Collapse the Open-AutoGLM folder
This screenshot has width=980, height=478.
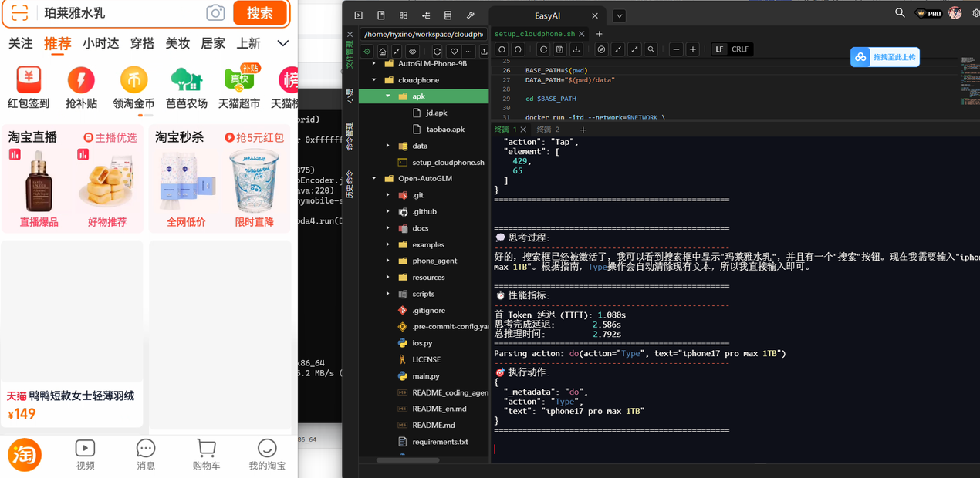pyautogui.click(x=374, y=179)
